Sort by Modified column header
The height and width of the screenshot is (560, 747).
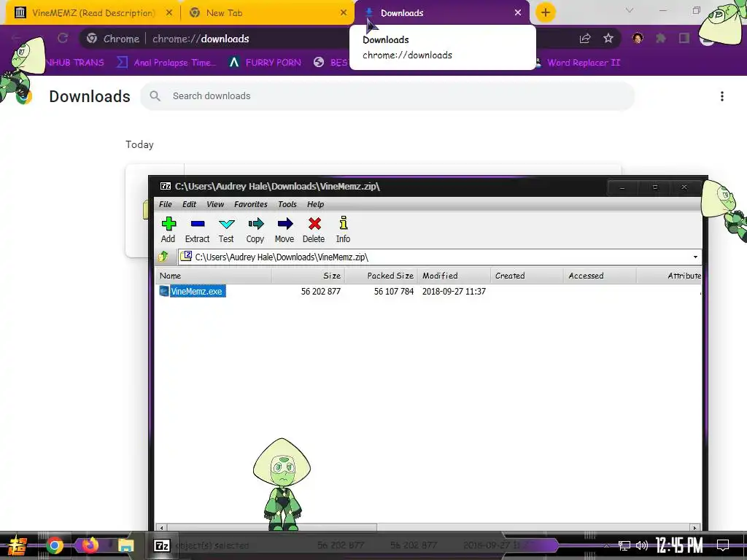[x=454, y=276]
